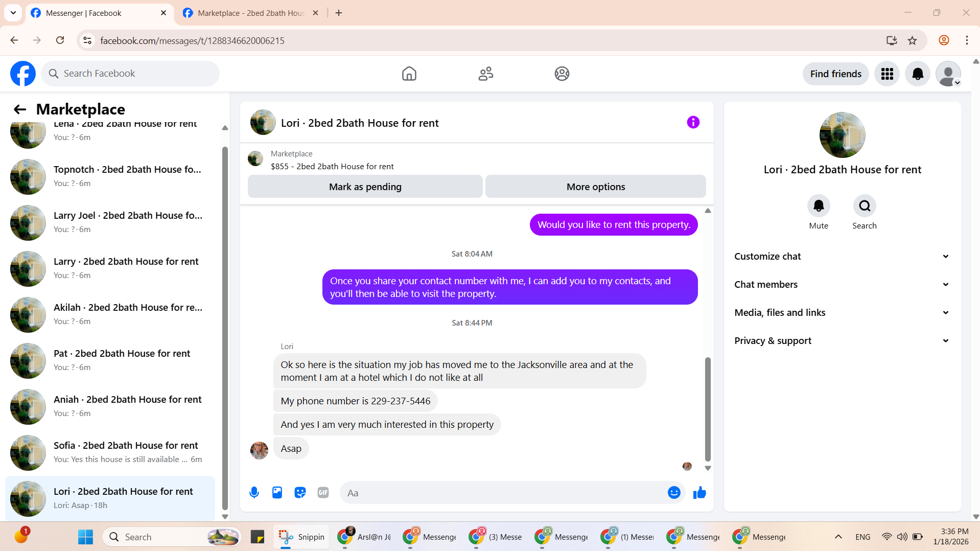
Task: Open the tab search dropdown arrow
Action: (x=13, y=13)
